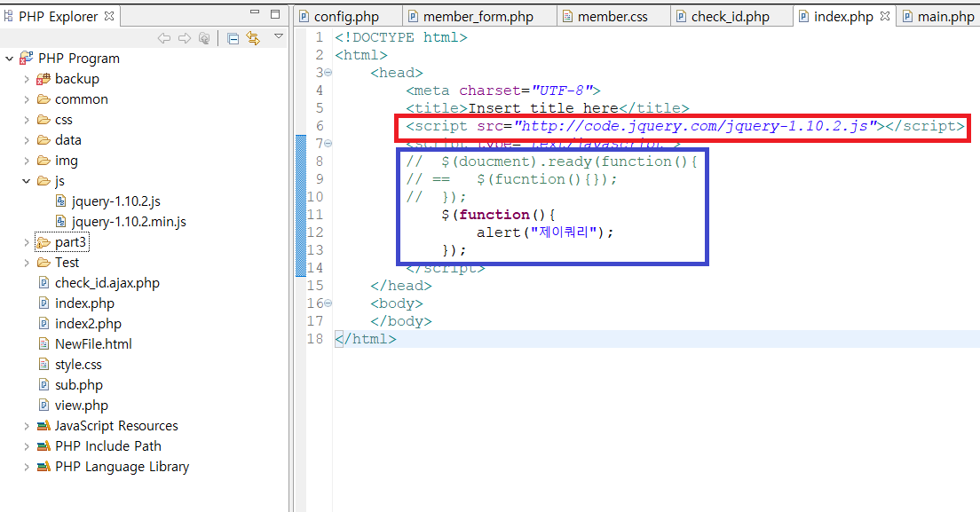Open the PHP Explorer View Menu dropdown arrow
Screen dimensions: 980x512
tap(279, 37)
